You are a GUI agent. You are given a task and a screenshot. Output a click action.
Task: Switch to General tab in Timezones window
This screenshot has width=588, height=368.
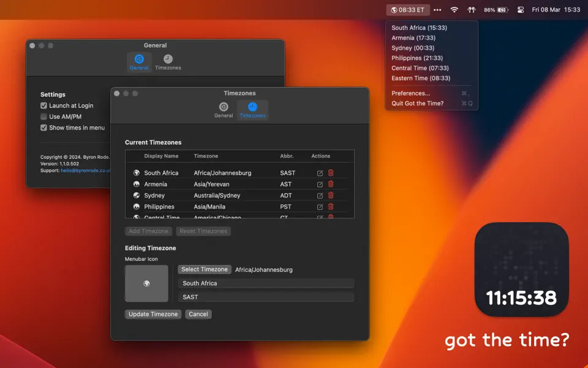pyautogui.click(x=224, y=110)
